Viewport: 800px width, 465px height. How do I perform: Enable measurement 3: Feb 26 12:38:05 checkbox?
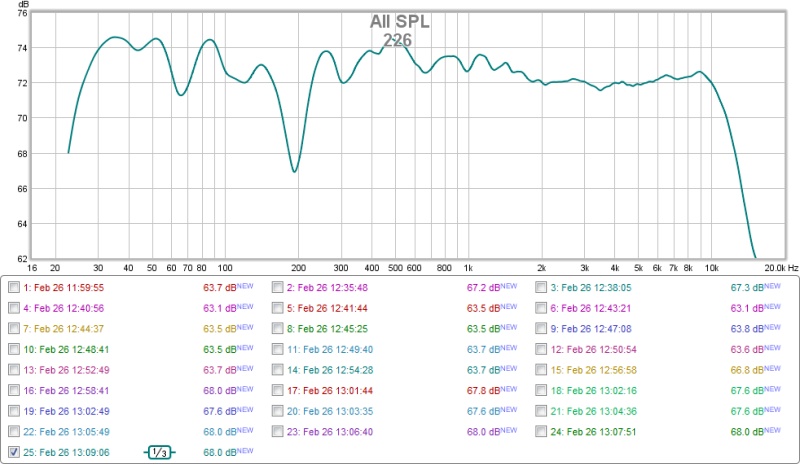[x=541, y=287]
